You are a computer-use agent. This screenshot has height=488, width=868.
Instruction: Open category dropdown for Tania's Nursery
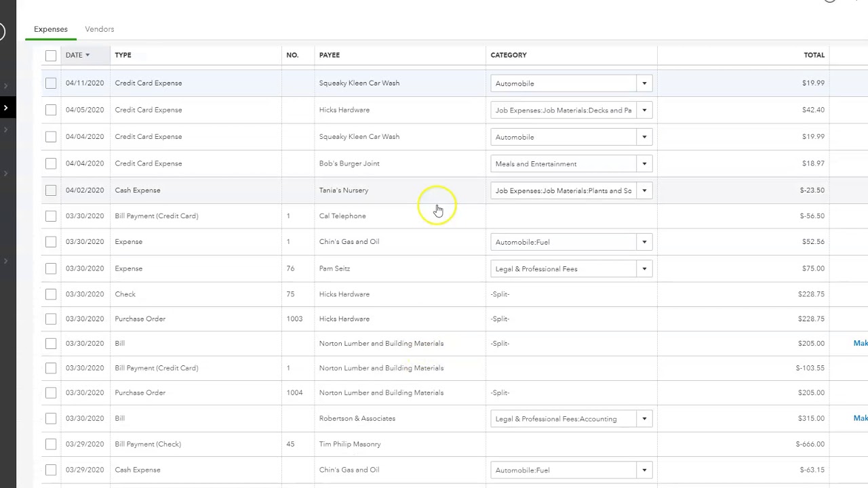click(644, 190)
